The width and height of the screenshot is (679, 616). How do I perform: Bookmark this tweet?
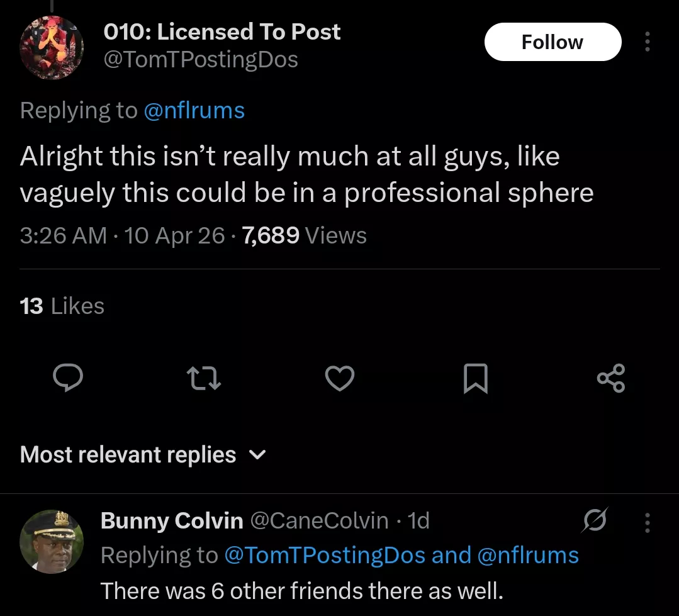pos(475,378)
